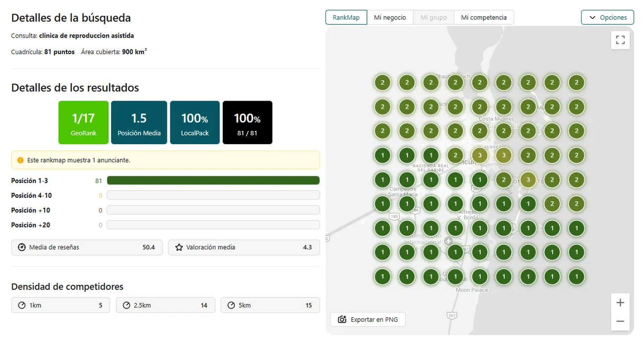Zoom in on the map
644x339 pixels.
point(620,303)
